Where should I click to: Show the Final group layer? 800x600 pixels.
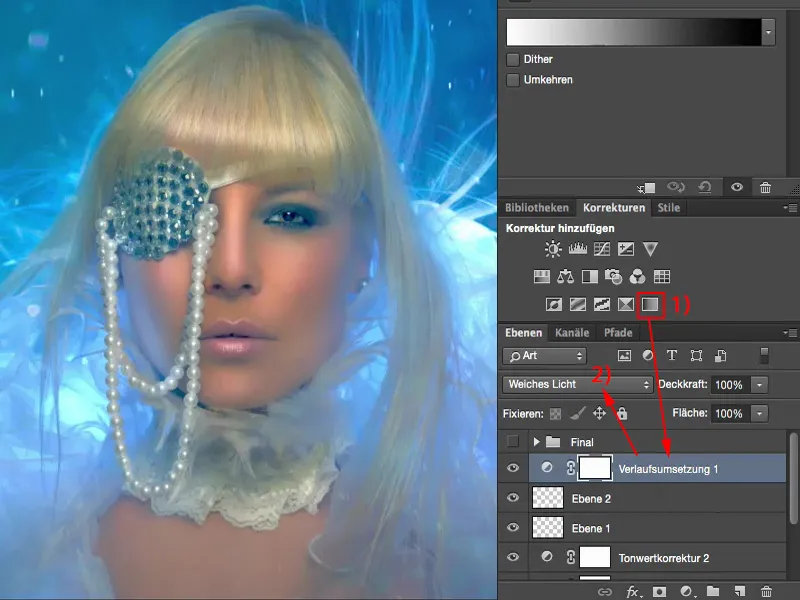coord(513,441)
